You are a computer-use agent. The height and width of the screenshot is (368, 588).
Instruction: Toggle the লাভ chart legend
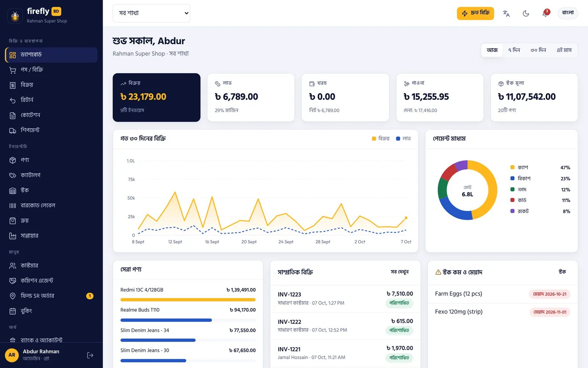(404, 139)
